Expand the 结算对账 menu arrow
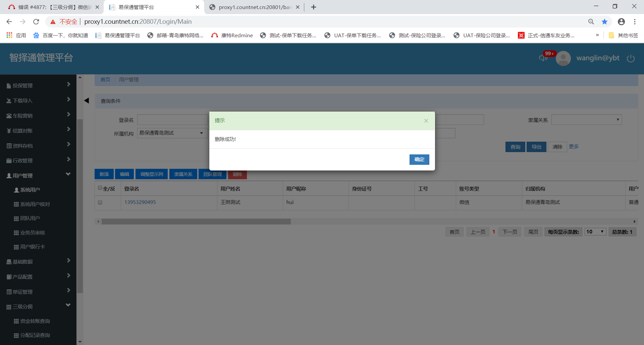The width and height of the screenshot is (644, 345). (68, 129)
